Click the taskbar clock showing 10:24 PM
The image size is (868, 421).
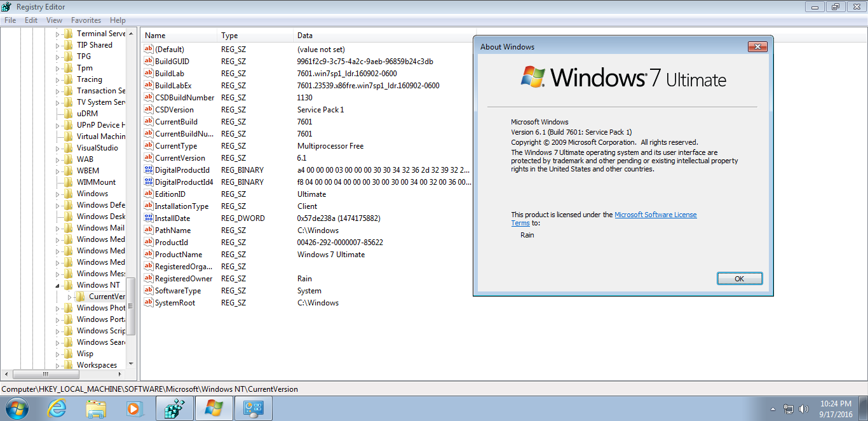pyautogui.click(x=836, y=408)
